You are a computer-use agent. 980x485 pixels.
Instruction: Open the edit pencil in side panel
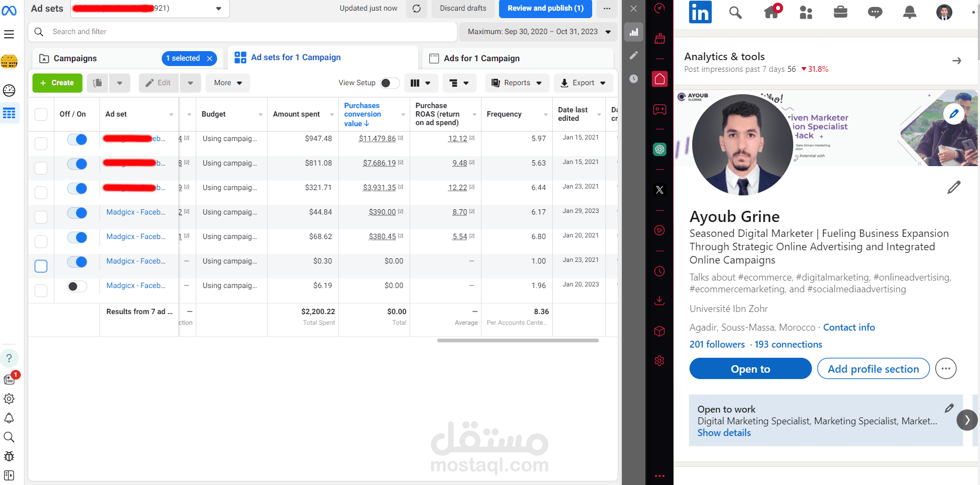(x=634, y=55)
